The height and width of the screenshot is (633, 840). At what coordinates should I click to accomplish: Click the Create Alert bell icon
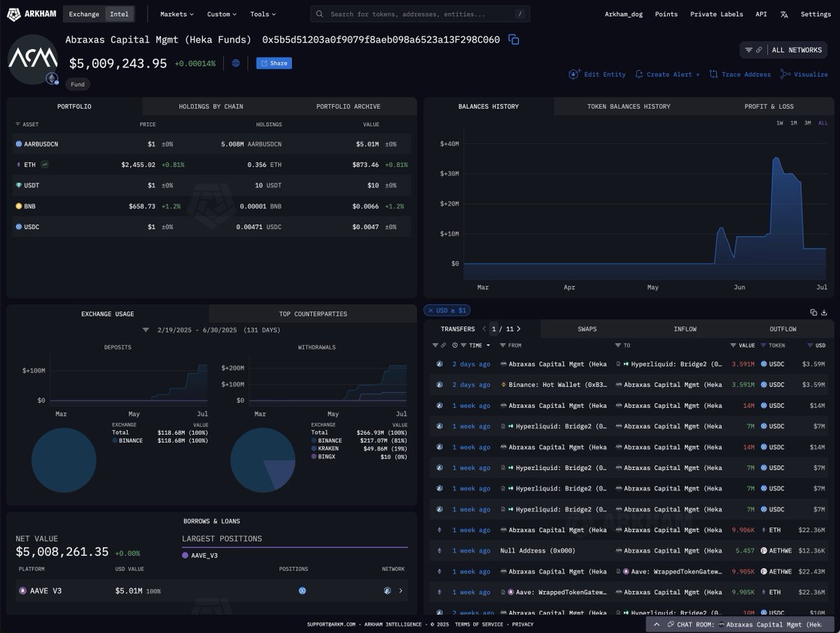(639, 74)
